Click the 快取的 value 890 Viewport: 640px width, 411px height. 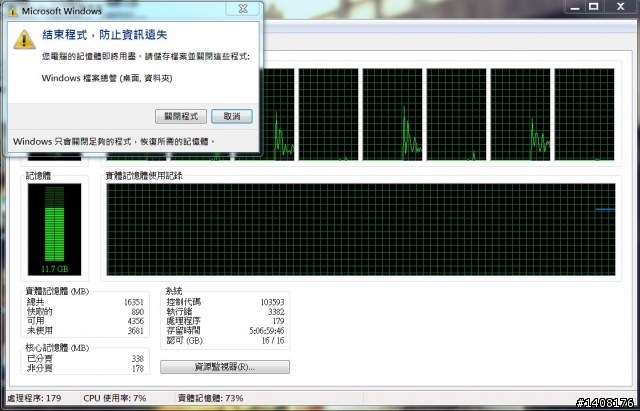[x=138, y=312]
